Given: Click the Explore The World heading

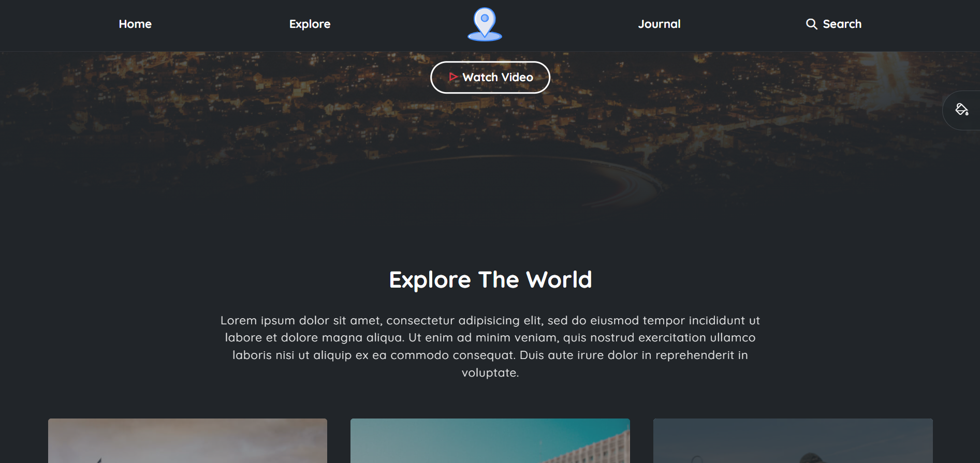Looking at the screenshot, I should (490, 280).
